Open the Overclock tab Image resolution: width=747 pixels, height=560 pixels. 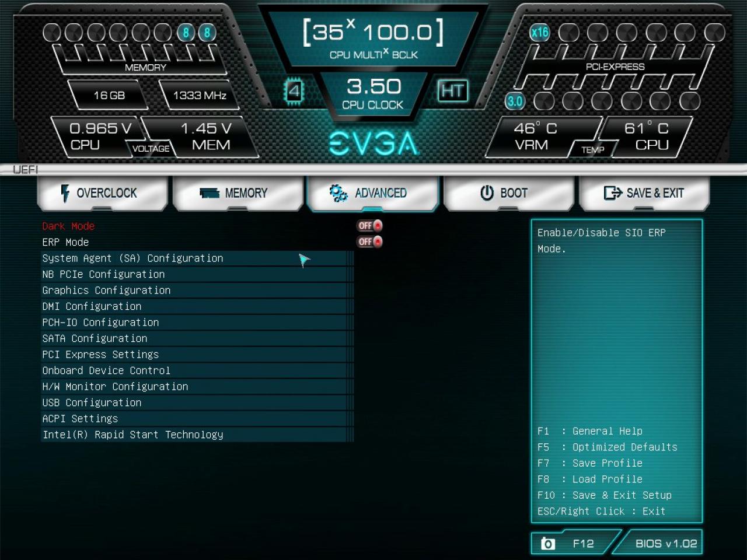(102, 193)
